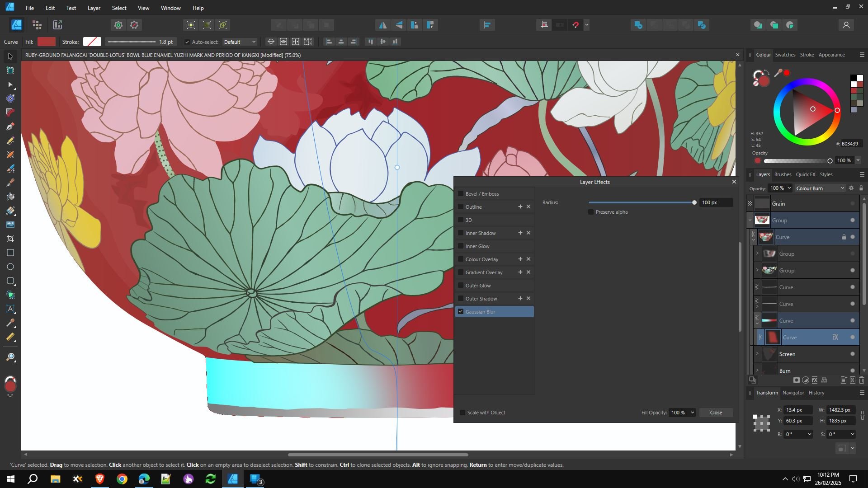
Task: Add another Outer Shadow effect plus
Action: click(x=520, y=298)
